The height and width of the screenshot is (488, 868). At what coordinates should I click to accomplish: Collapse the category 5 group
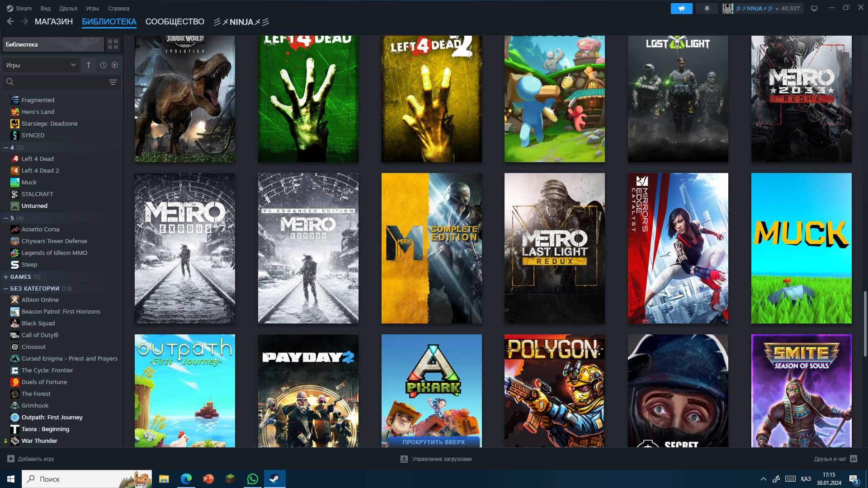(6, 218)
